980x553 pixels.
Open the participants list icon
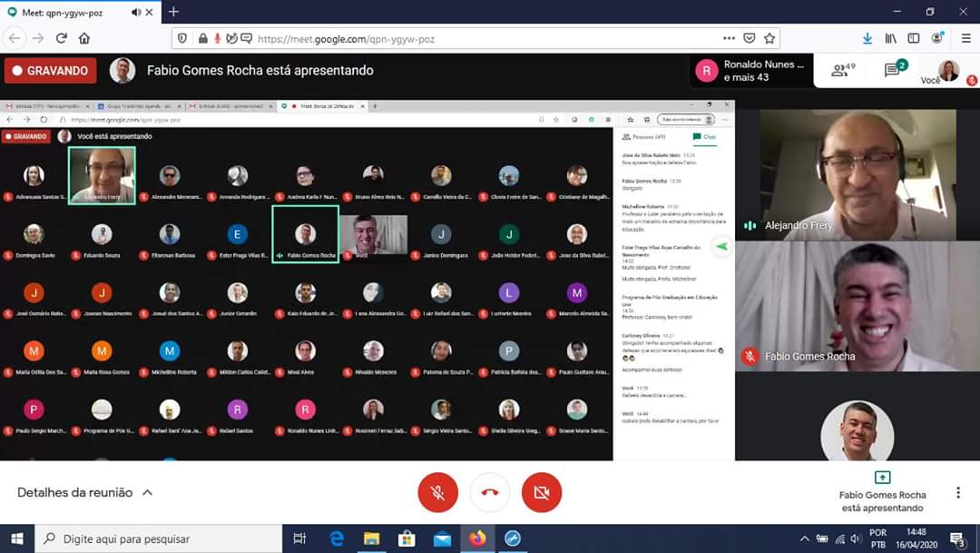[844, 70]
